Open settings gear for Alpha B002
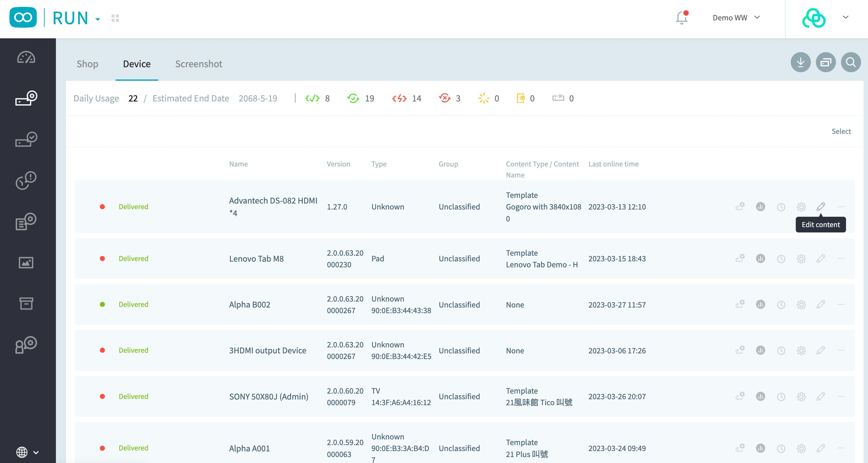 coord(801,305)
